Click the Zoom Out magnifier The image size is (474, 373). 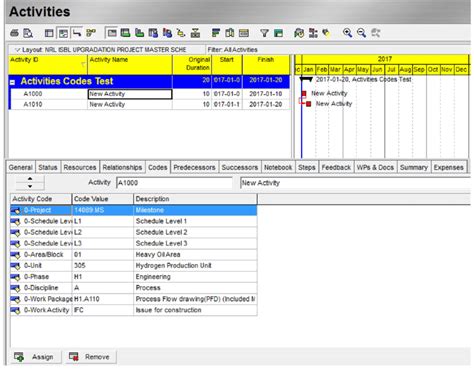pos(361,33)
